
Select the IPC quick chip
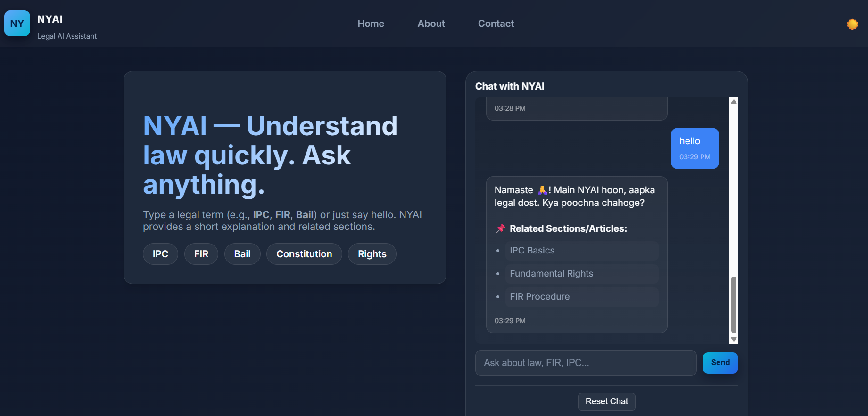coord(160,254)
